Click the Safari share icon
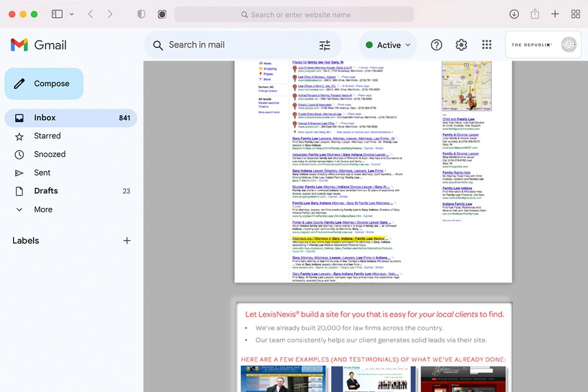The width and height of the screenshot is (588, 392). point(535,14)
